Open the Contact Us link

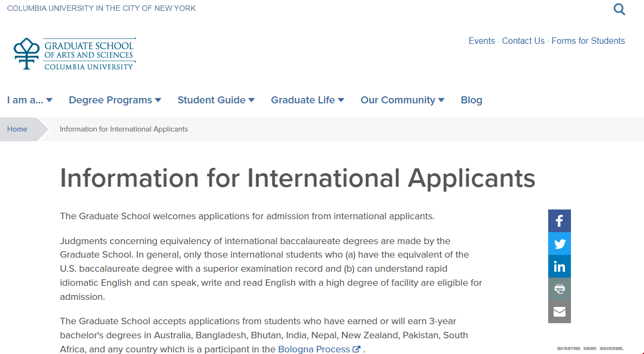click(523, 41)
